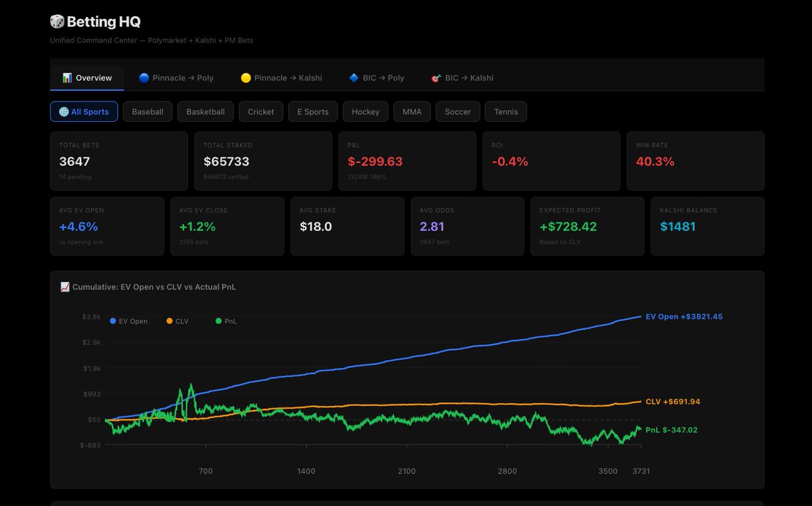The height and width of the screenshot is (506, 812).
Task: Filter bets by Hockey
Action: tap(365, 112)
